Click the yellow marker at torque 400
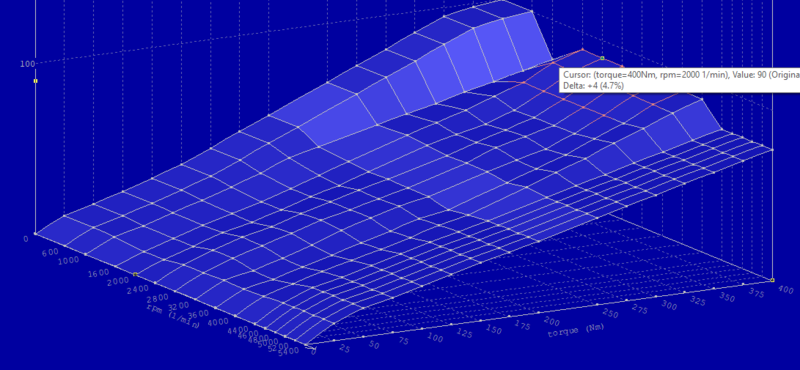 pos(772,280)
